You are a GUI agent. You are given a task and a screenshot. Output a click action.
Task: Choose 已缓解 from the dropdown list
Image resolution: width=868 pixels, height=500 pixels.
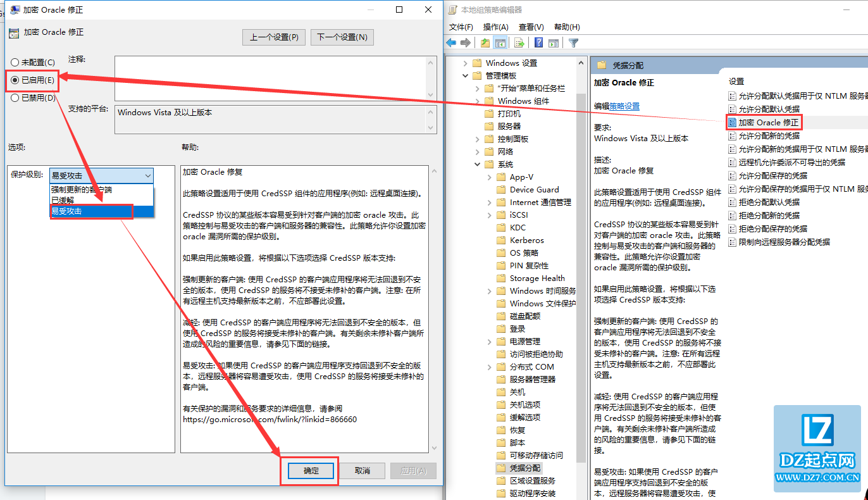point(101,200)
